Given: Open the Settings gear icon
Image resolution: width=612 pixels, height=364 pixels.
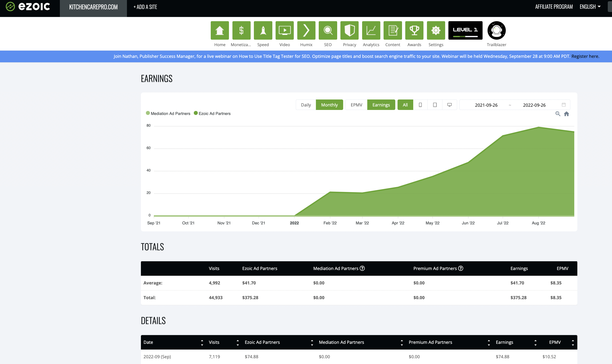Looking at the screenshot, I should (436, 30).
